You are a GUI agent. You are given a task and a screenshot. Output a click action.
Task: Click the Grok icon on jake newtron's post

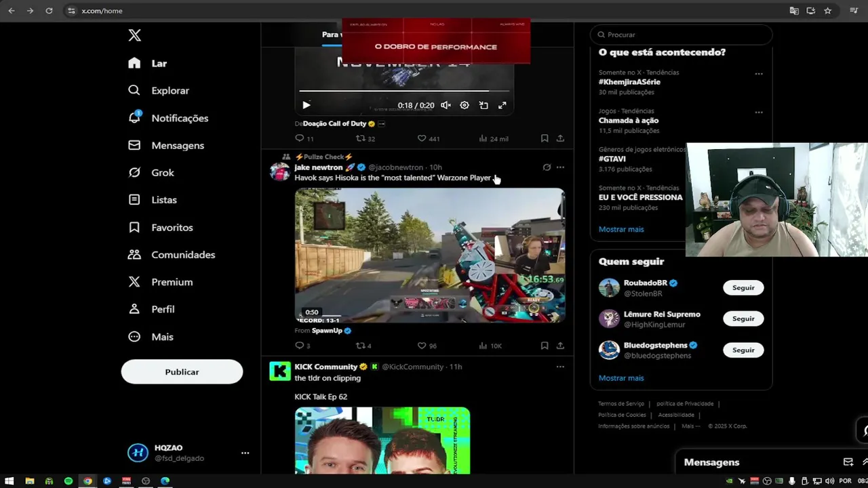point(547,167)
